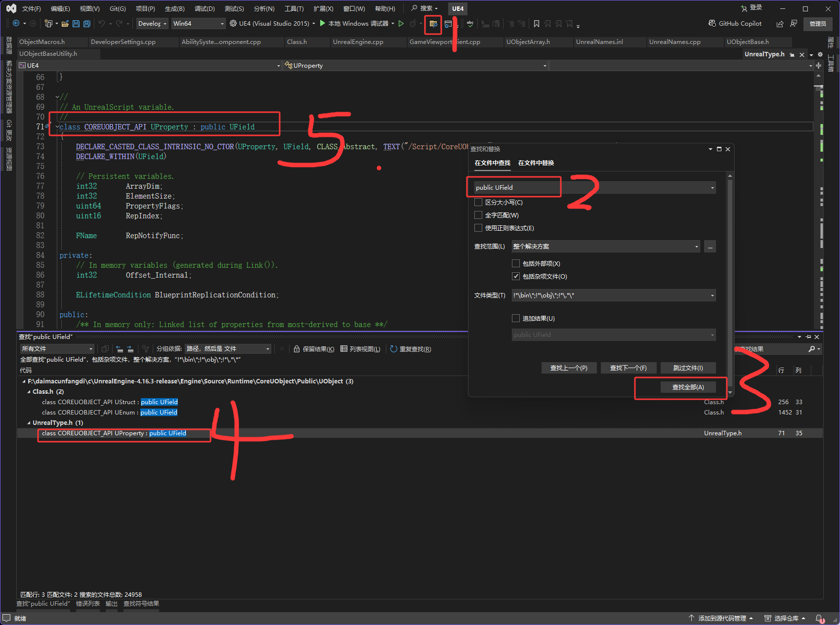
Task: Click the save file icon
Action: (x=76, y=23)
